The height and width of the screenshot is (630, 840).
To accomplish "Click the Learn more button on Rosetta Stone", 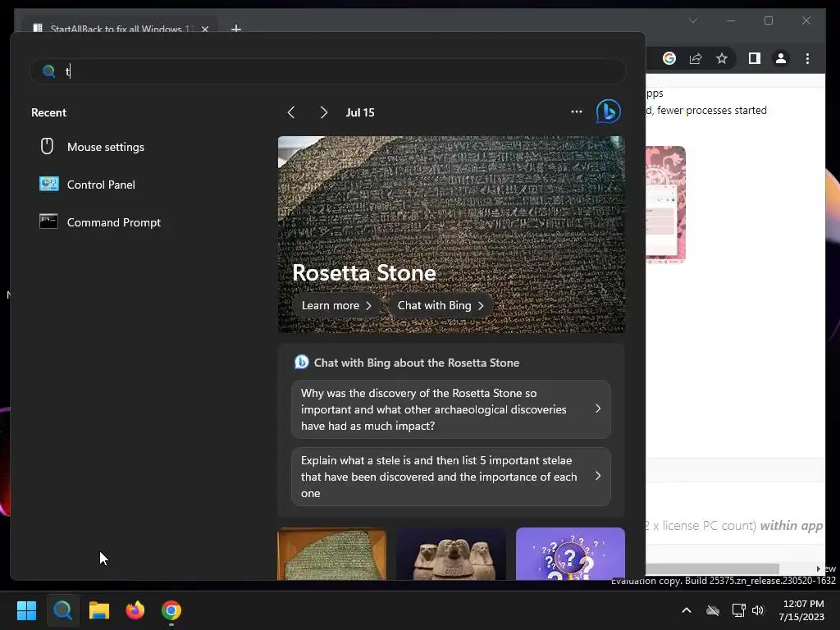I will 336,305.
